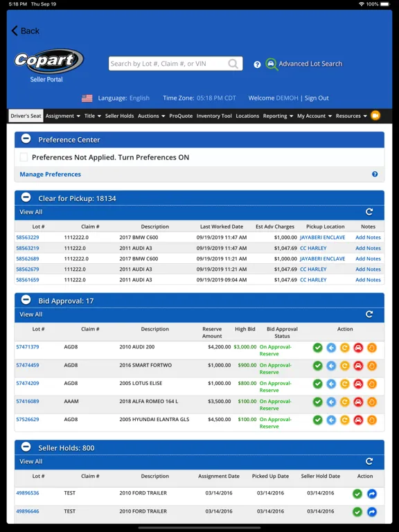This screenshot has width=399, height=532.
Task: Click last orange icon for lot 57471379
Action: [372, 348]
